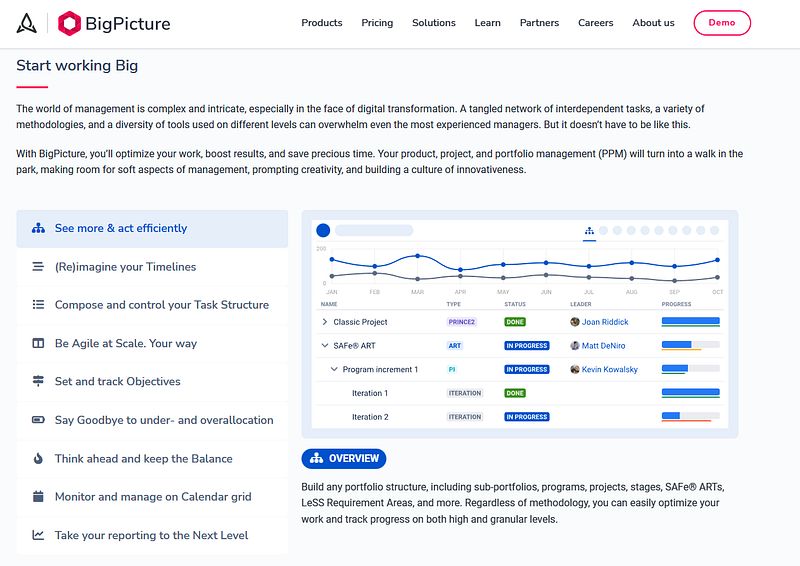Select Take your reporting to the Next Level
The image size is (800, 566).
152,535
